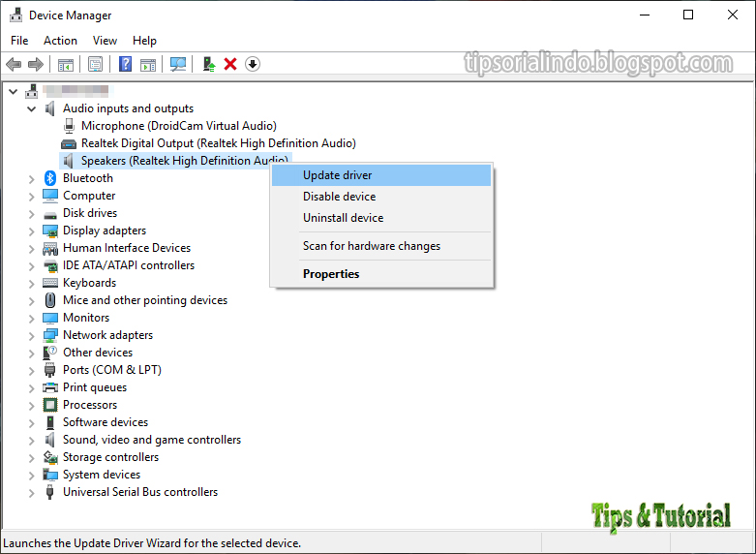The image size is (756, 554).
Task: Click Update device driver toolbar icon
Action: point(208,64)
